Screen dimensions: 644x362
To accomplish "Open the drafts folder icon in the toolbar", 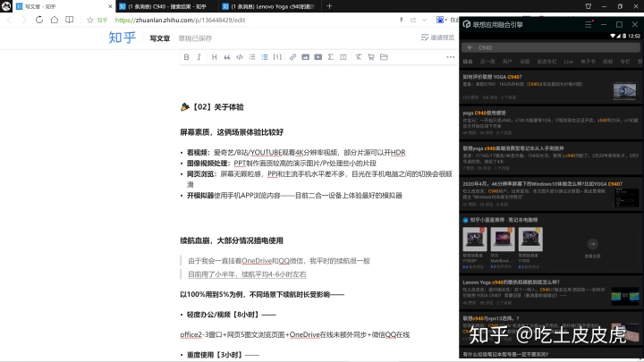I will tap(384, 57).
